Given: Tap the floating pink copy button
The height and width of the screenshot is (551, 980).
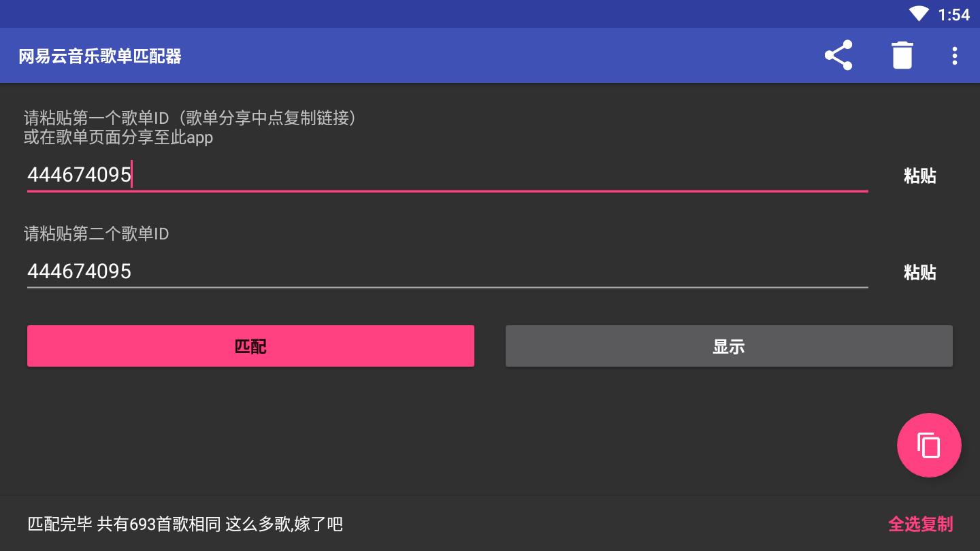Looking at the screenshot, I should (x=929, y=446).
